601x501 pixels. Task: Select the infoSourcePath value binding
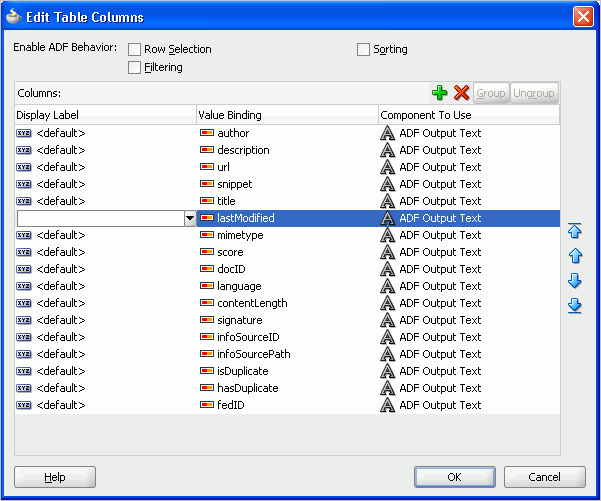tap(254, 354)
